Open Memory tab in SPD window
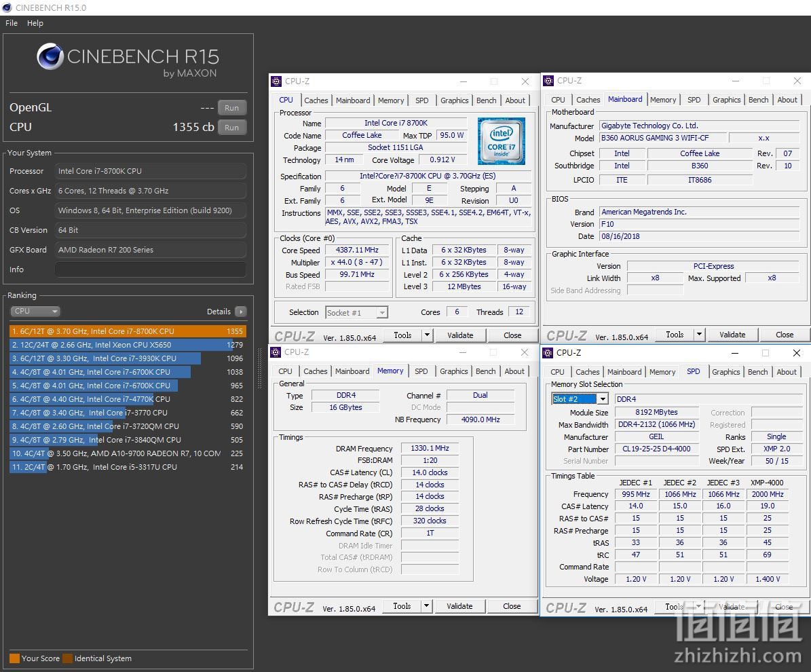This screenshot has height=672, width=811. 662,372
